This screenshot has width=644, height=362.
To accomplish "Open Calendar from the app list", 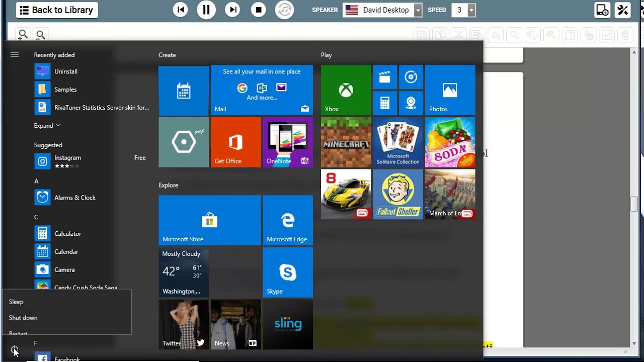I will pos(92,252).
